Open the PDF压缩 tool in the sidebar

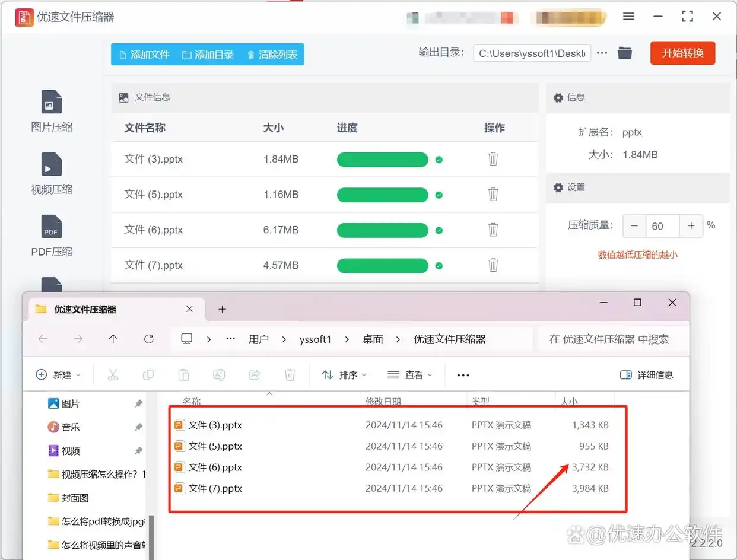[x=51, y=234]
